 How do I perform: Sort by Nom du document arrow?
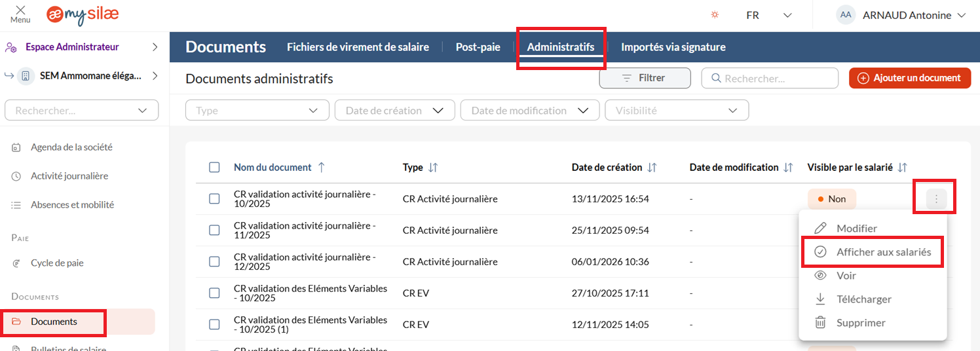point(321,168)
